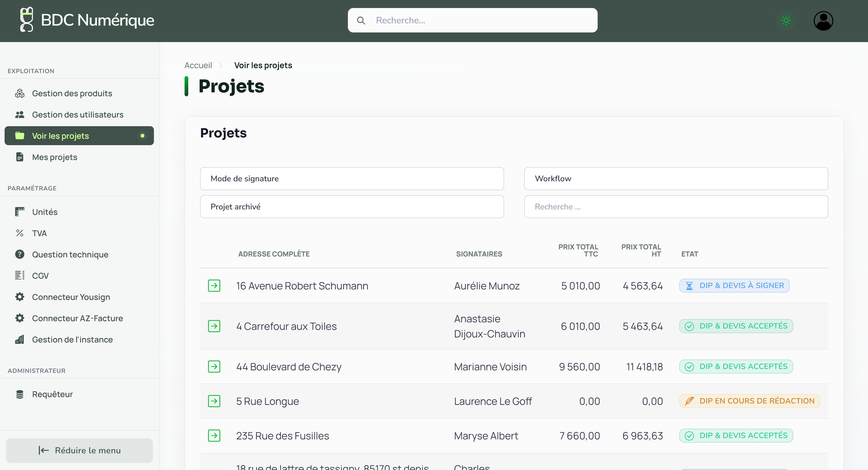Open the 44 Boulevard de Chezy project arrow
Viewport: 868px width, 470px height.
pyautogui.click(x=214, y=366)
